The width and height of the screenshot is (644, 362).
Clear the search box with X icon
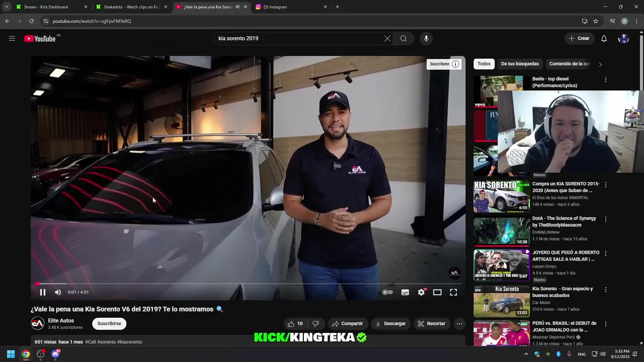[x=387, y=39]
